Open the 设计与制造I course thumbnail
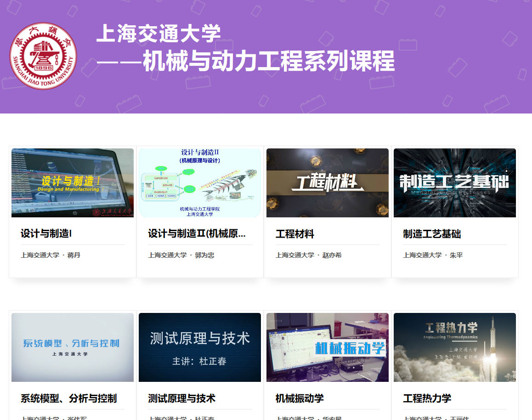The image size is (532, 420). pyautogui.click(x=73, y=183)
